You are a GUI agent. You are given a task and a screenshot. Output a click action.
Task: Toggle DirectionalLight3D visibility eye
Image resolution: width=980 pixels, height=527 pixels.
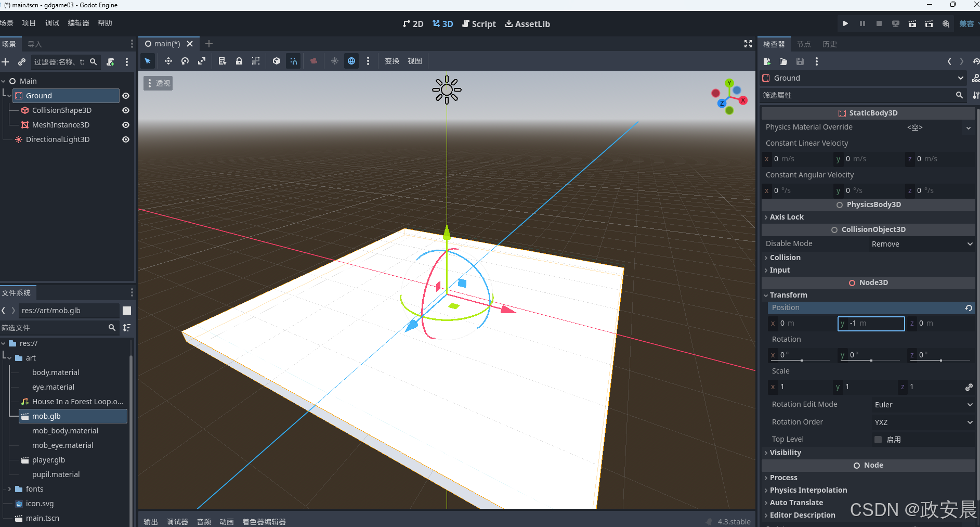pos(126,139)
